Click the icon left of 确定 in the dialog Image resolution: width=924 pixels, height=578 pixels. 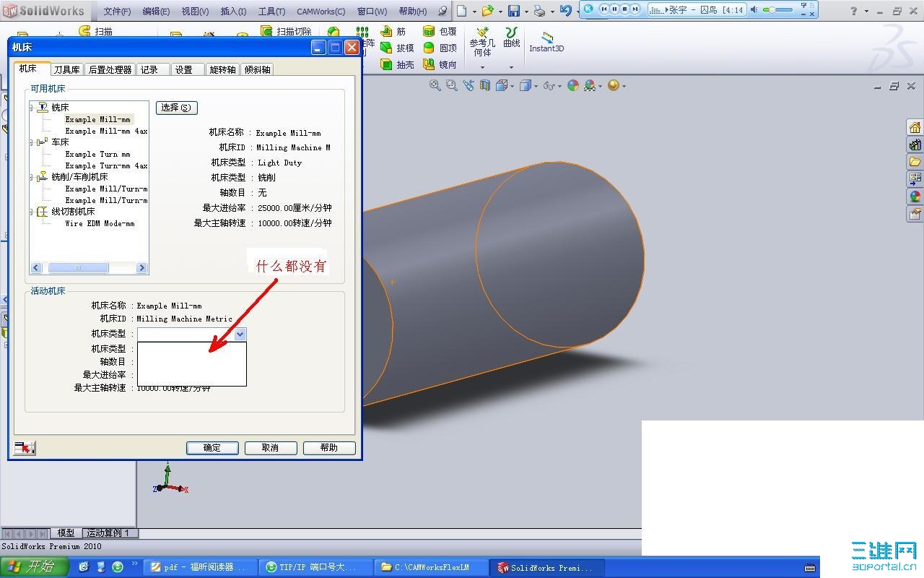[x=25, y=448]
